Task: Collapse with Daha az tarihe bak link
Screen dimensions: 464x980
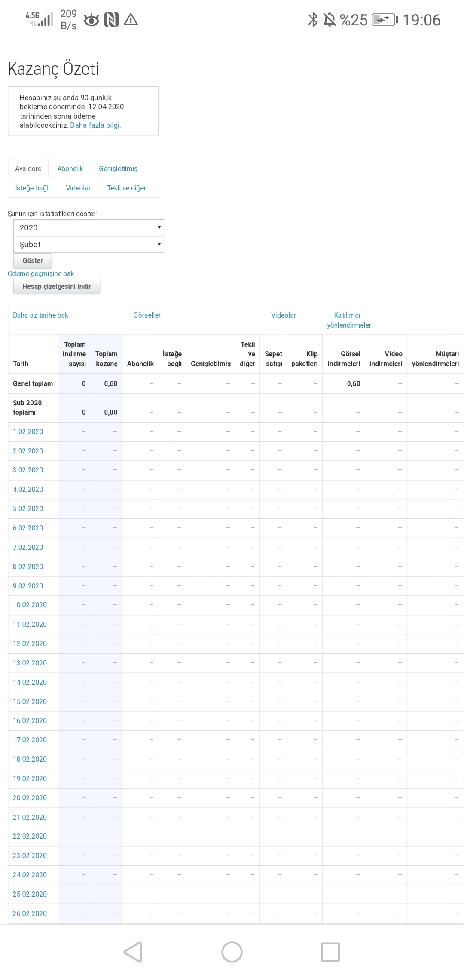Action: click(43, 315)
